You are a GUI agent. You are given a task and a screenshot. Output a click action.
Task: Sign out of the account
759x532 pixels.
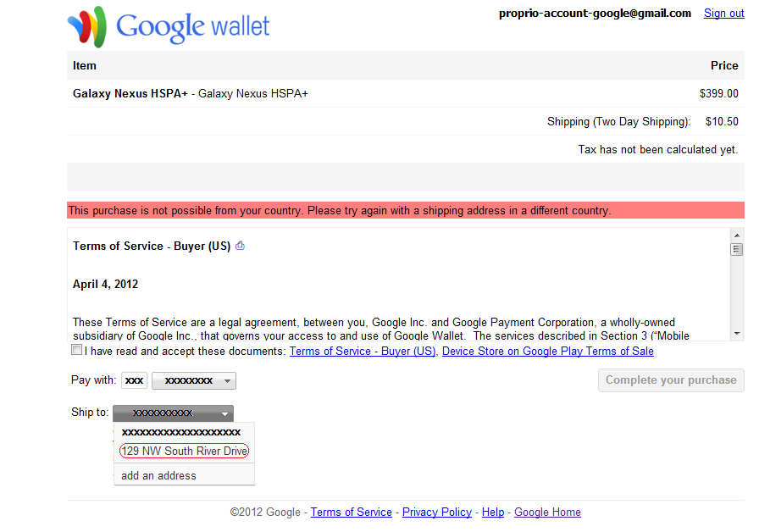click(x=723, y=14)
